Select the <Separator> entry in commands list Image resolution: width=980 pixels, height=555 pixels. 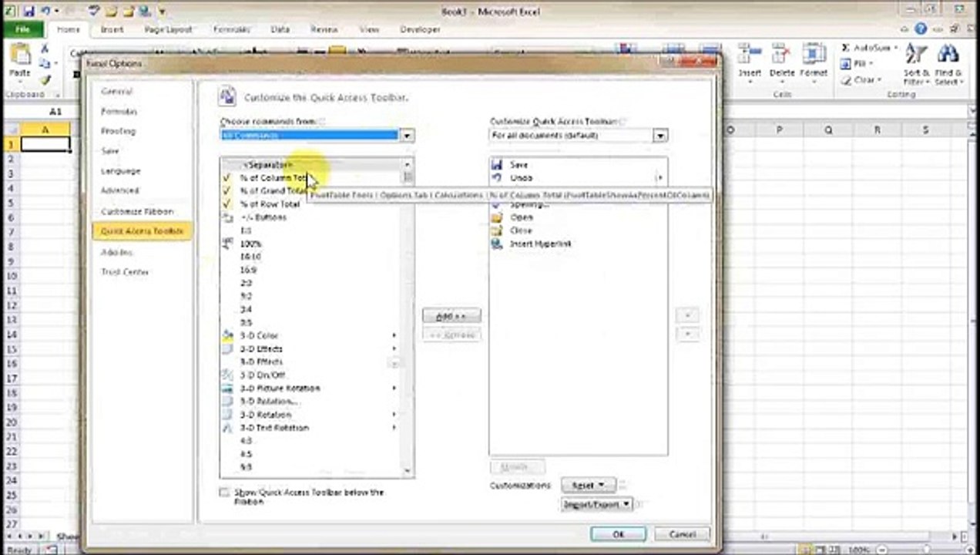tap(312, 164)
